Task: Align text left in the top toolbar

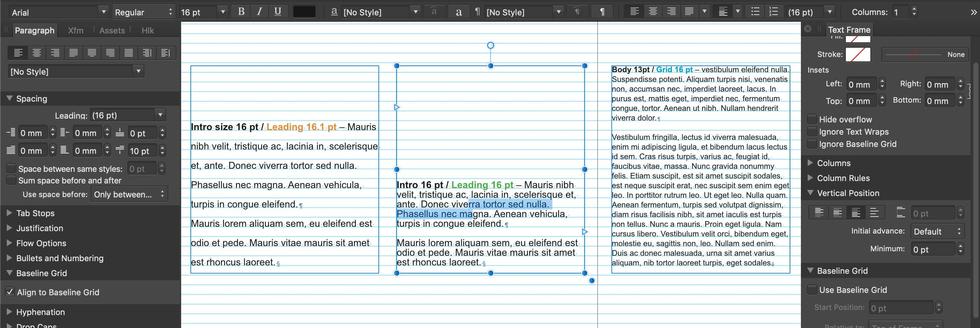Action: tap(634, 12)
